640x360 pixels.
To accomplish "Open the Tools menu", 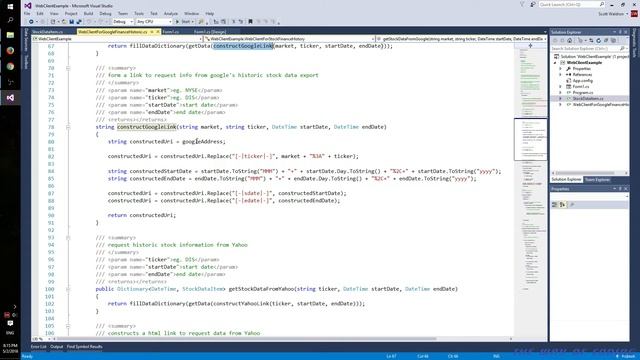I will (139, 13).
